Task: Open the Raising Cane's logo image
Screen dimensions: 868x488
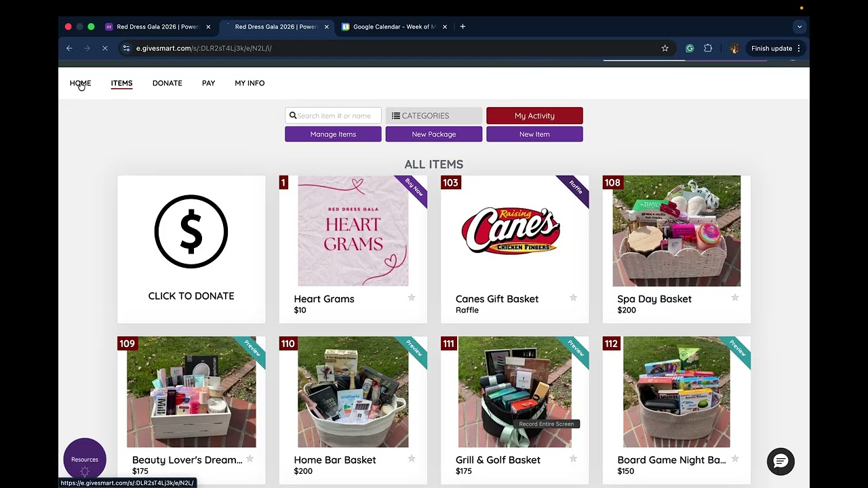Action: 511,231
